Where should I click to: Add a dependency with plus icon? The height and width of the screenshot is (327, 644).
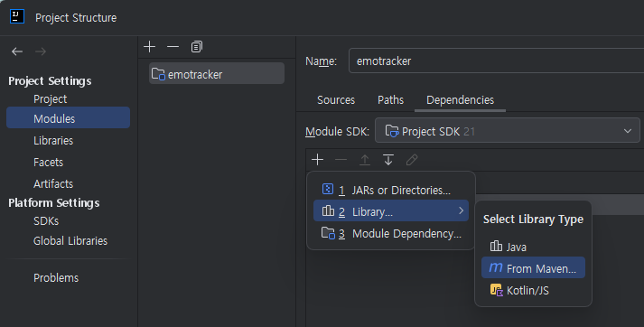pyautogui.click(x=317, y=160)
